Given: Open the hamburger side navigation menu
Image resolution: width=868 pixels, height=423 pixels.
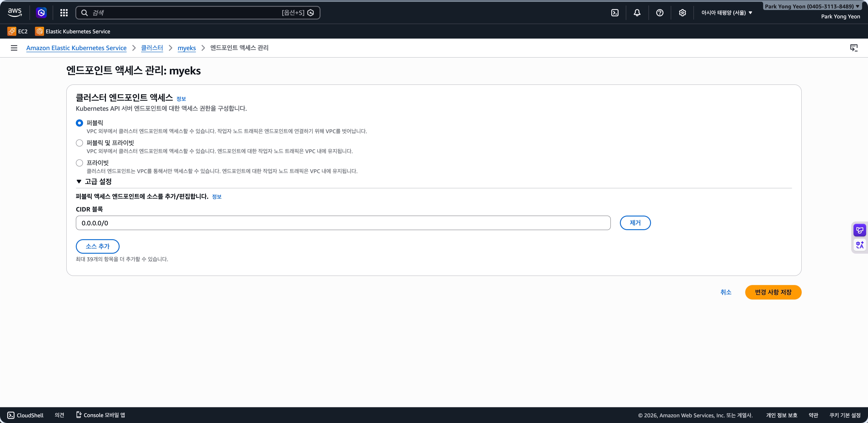Looking at the screenshot, I should (14, 48).
